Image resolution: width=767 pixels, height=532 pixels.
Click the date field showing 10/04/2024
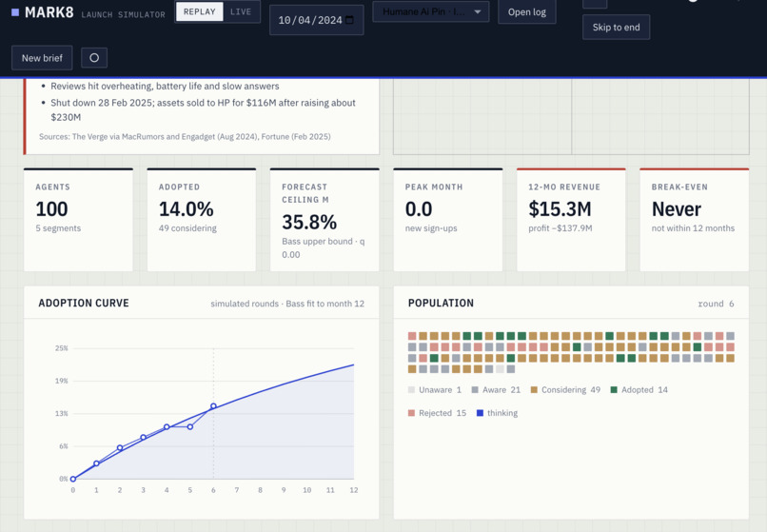click(x=317, y=20)
